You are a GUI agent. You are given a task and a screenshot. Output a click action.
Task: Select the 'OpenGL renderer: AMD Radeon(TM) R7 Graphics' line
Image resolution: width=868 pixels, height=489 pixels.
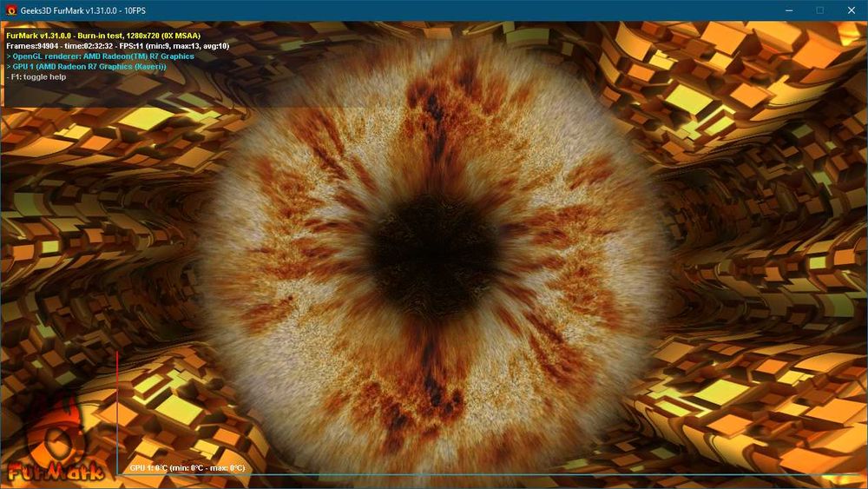[100, 56]
